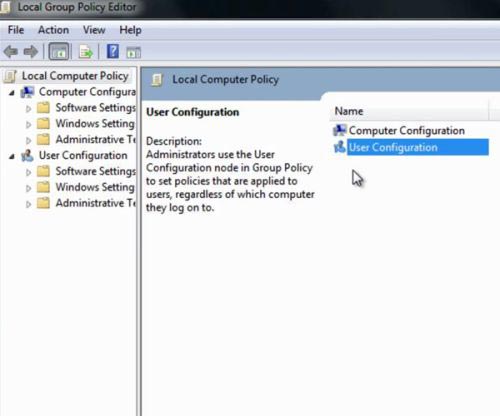The height and width of the screenshot is (416, 500).
Task: Click the Forward arrow toolbar icon
Action: [x=31, y=52]
